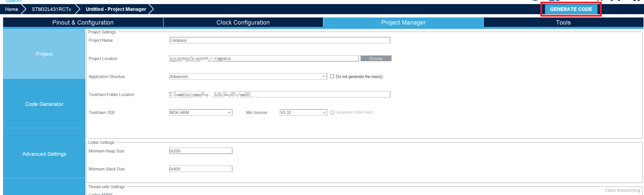Click the Project Location input field
The width and height of the screenshot is (644, 195).
(264, 58)
